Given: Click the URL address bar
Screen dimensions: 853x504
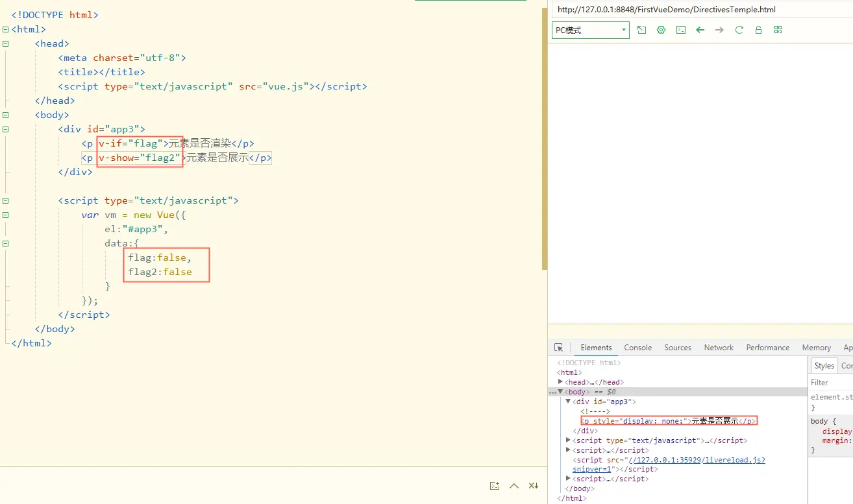Looking at the screenshot, I should coord(701,10).
